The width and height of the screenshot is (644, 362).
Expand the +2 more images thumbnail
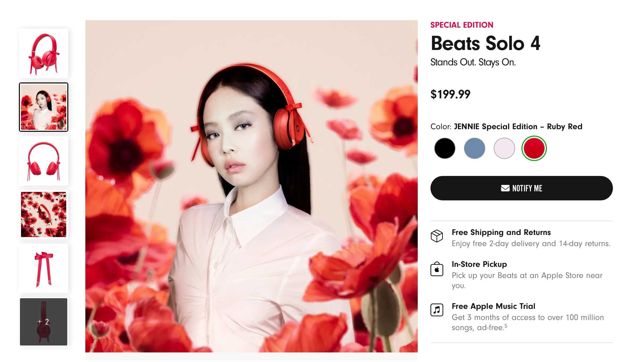(44, 322)
